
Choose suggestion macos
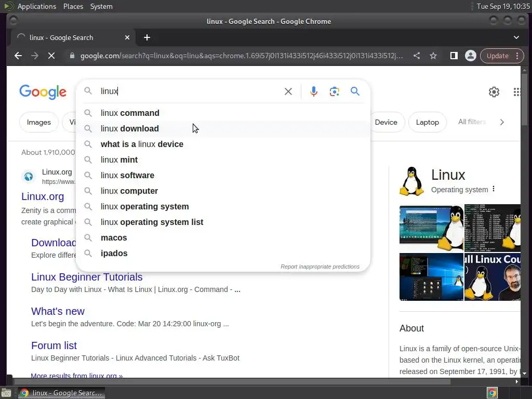coord(223,238)
